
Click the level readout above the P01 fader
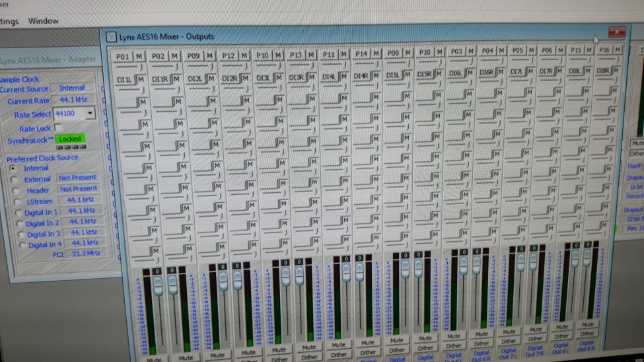[x=157, y=271]
